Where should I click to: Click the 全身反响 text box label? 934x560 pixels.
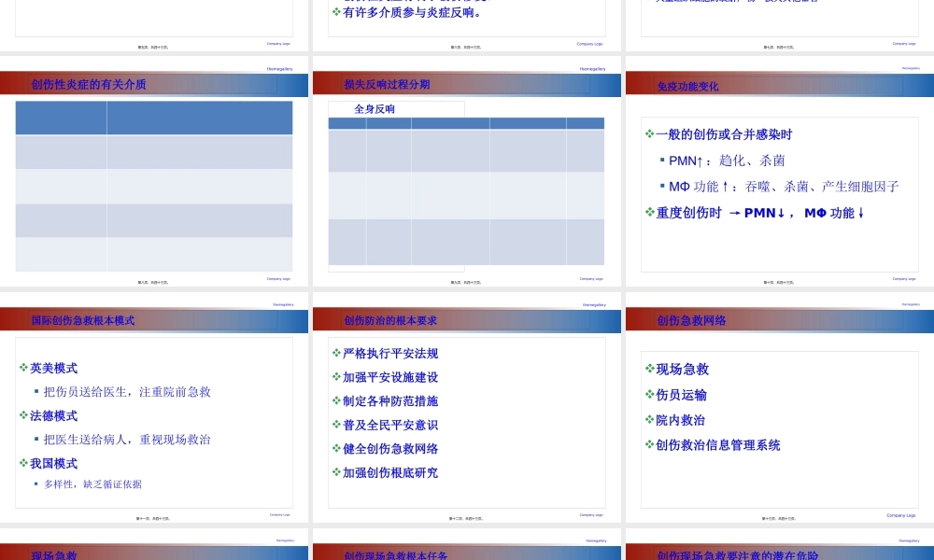coord(375,109)
